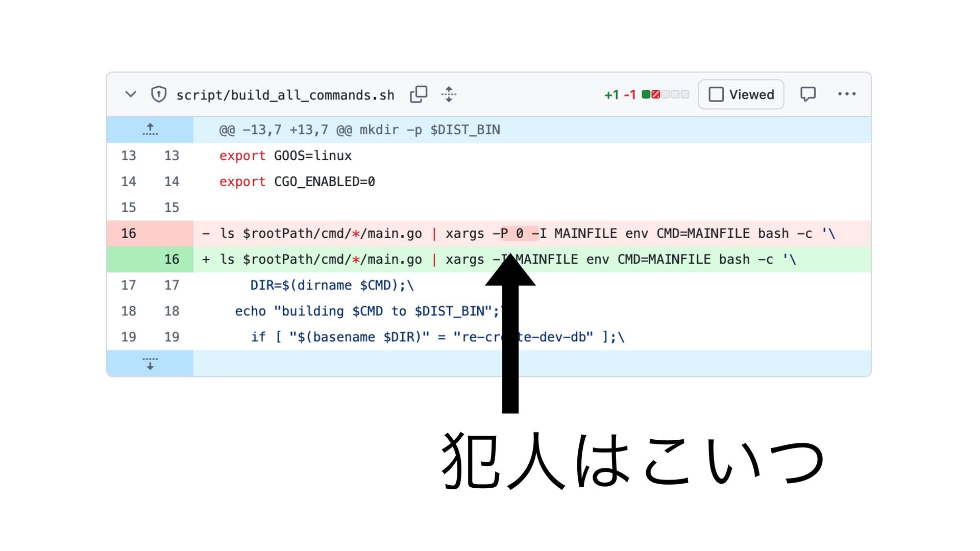Click the -1 deletions count
The image size is (980, 551).
630,95
